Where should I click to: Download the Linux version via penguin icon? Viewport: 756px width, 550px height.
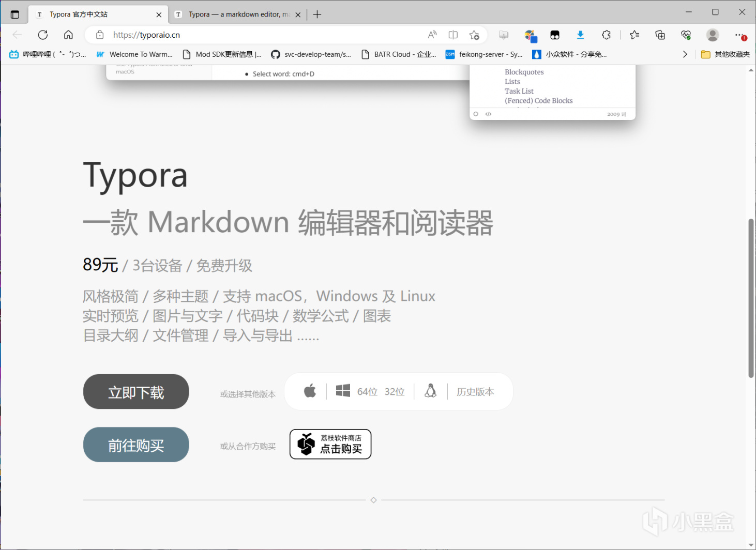430,391
